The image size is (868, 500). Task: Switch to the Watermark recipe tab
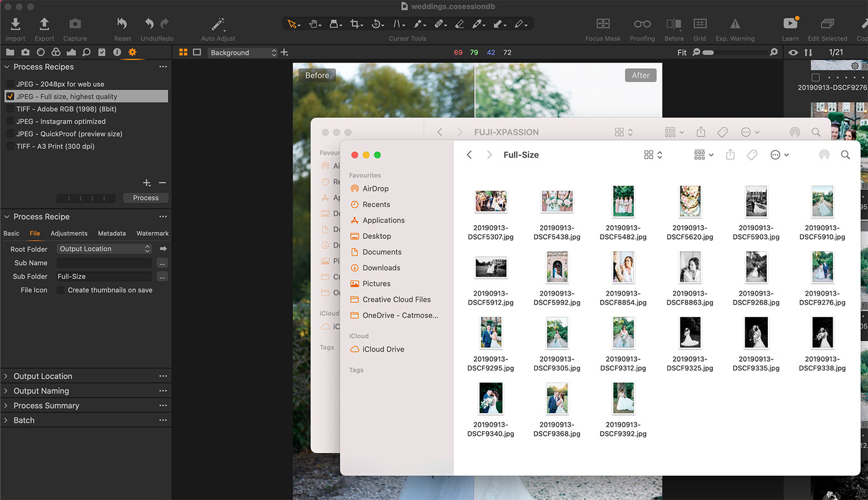point(153,233)
